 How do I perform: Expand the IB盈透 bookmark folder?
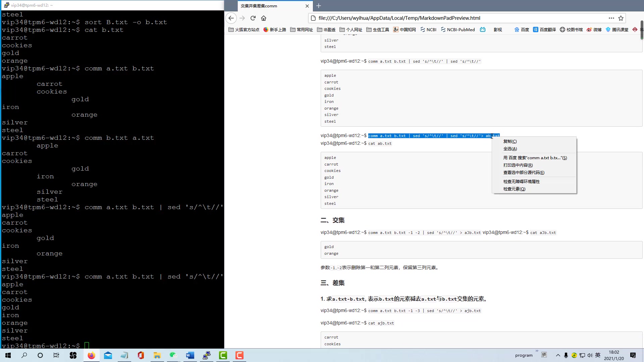pos(326,29)
